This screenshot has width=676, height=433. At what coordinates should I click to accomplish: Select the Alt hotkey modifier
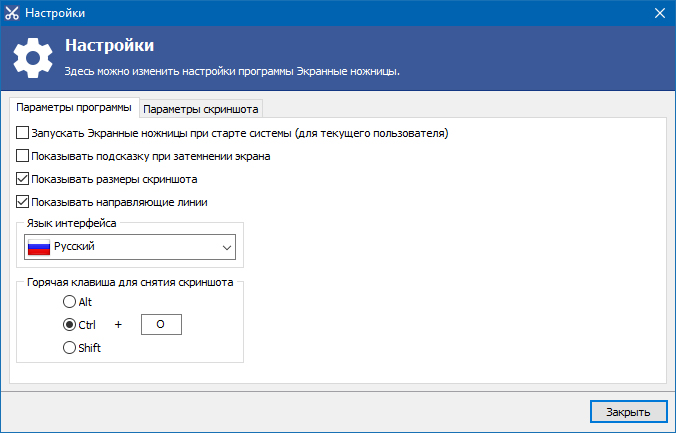(x=69, y=301)
